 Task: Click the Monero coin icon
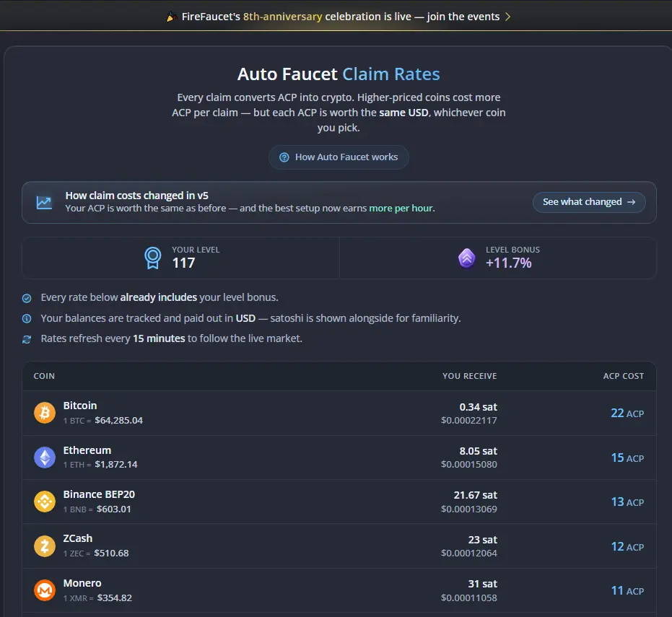coord(45,590)
